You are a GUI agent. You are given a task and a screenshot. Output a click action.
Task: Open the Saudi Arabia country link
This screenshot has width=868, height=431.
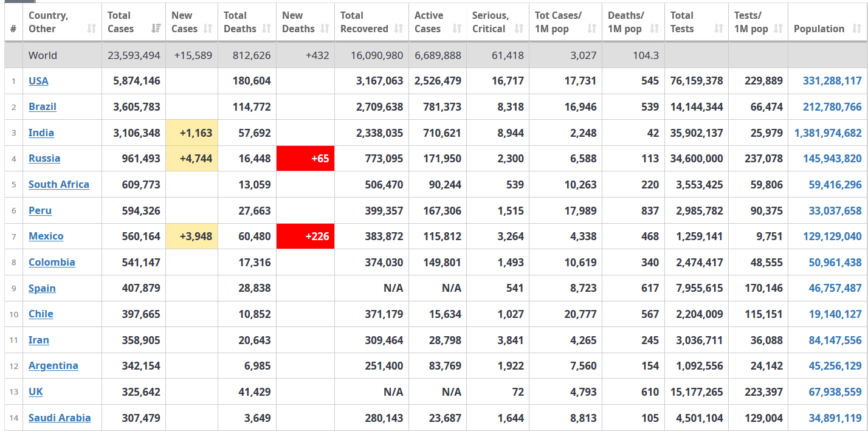point(60,418)
